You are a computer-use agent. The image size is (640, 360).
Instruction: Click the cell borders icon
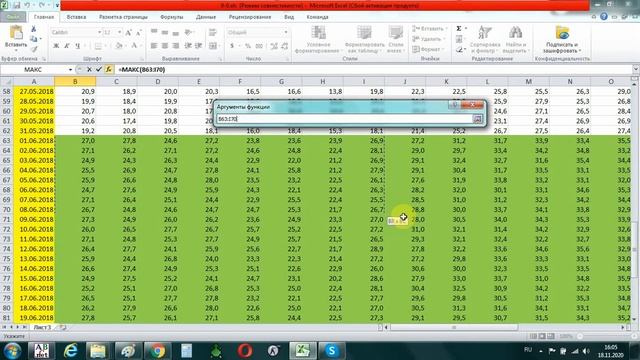point(98,46)
